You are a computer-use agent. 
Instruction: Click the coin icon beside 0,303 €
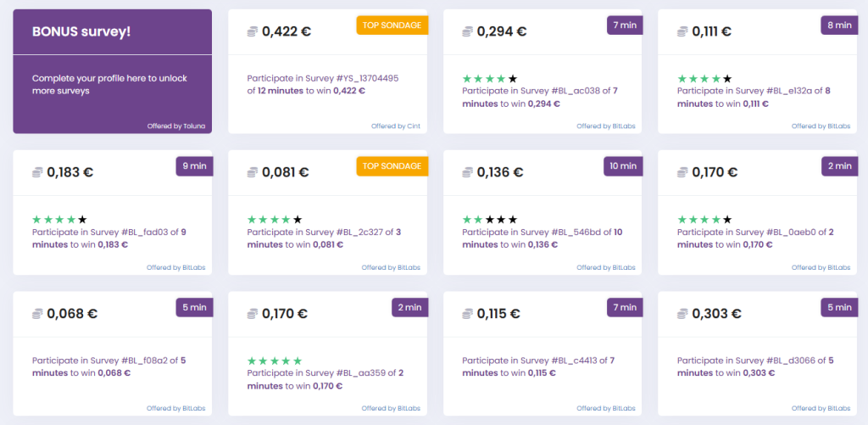click(683, 314)
